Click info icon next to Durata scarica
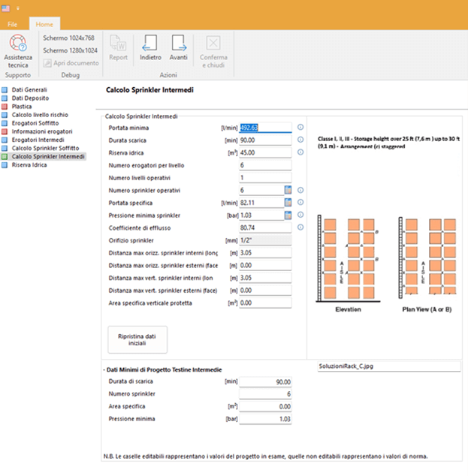Image resolution: width=468 pixels, height=476 pixels. (300, 140)
